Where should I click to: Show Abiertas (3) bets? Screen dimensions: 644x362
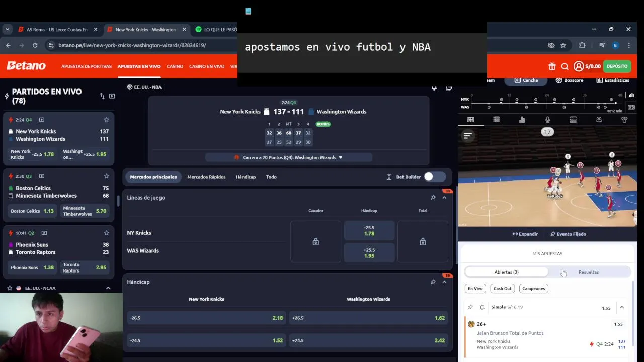(506, 272)
